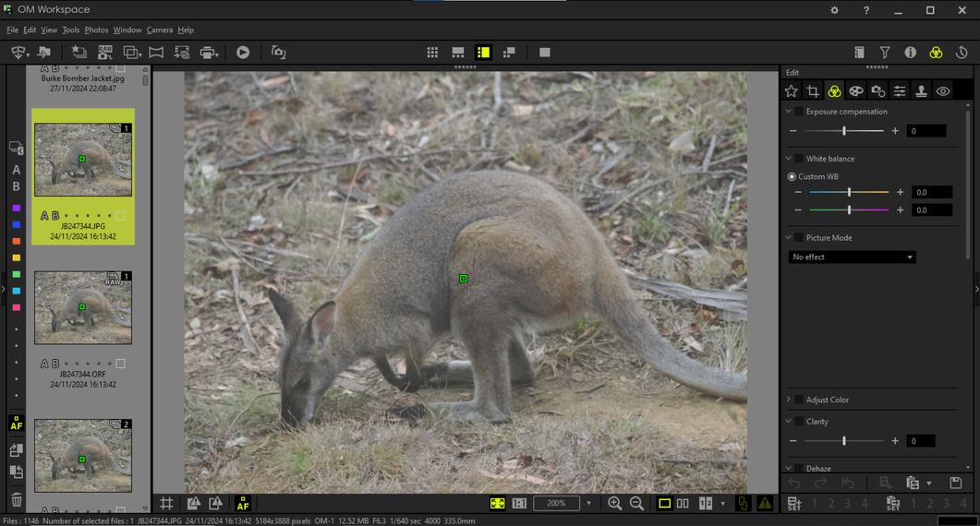This screenshot has height=526, width=980.
Task: Open the filter funnel icon
Action: coord(885,53)
